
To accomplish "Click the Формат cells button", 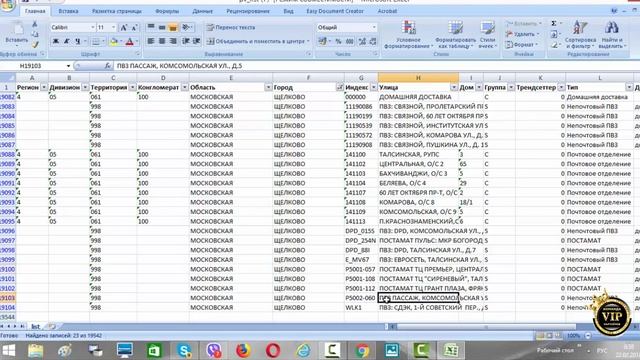I will point(522,44).
